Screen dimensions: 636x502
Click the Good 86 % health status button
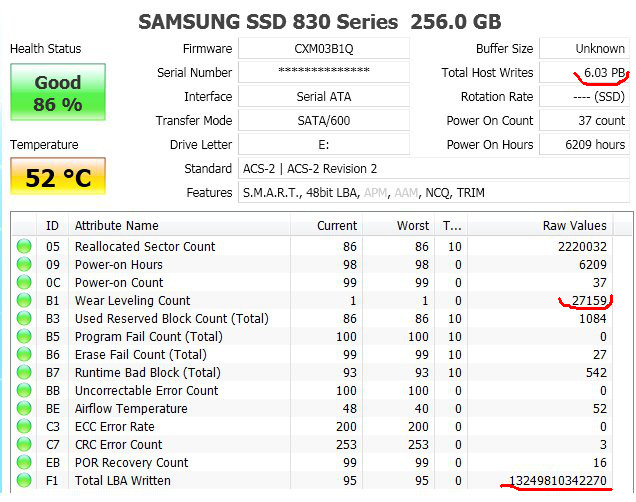[58, 93]
